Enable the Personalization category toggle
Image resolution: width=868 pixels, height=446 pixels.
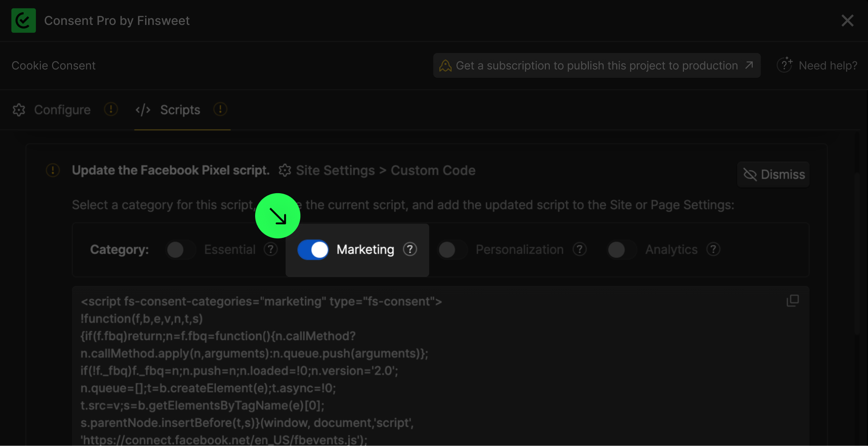tap(452, 250)
